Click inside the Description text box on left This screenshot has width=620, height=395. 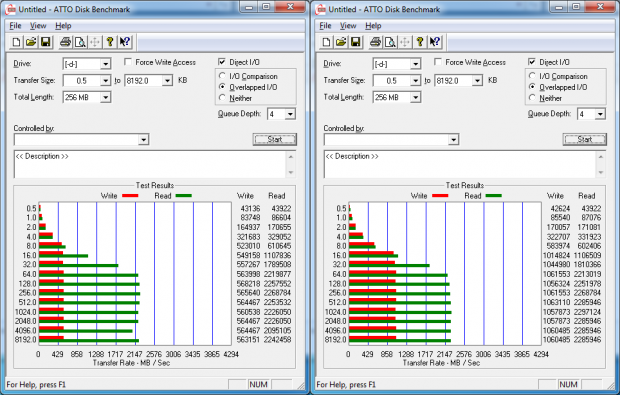150,164
